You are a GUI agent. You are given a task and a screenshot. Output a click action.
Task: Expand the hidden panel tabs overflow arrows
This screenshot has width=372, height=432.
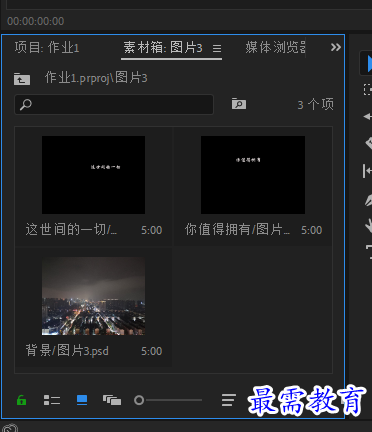(x=336, y=47)
